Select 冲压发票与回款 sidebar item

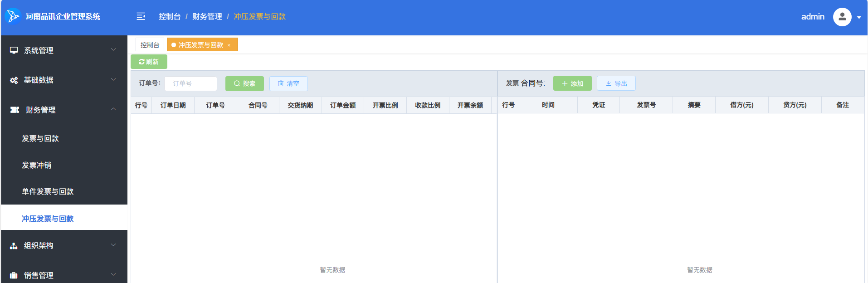64,218
